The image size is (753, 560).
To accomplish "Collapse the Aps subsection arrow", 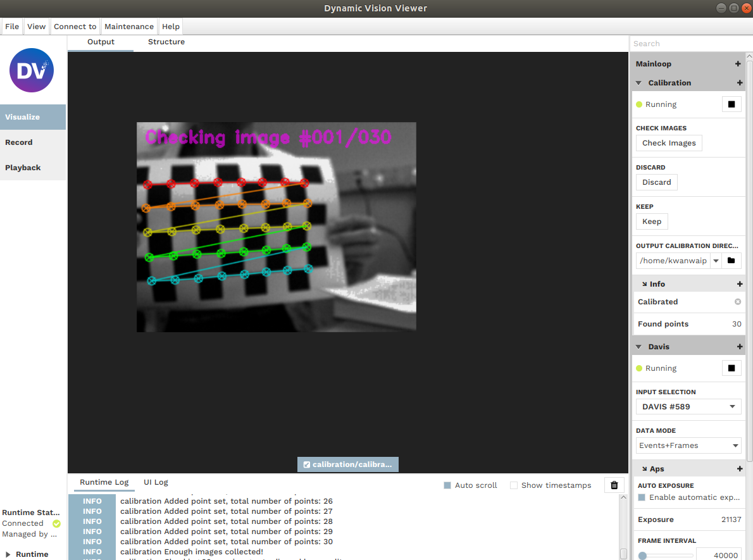I will [644, 469].
